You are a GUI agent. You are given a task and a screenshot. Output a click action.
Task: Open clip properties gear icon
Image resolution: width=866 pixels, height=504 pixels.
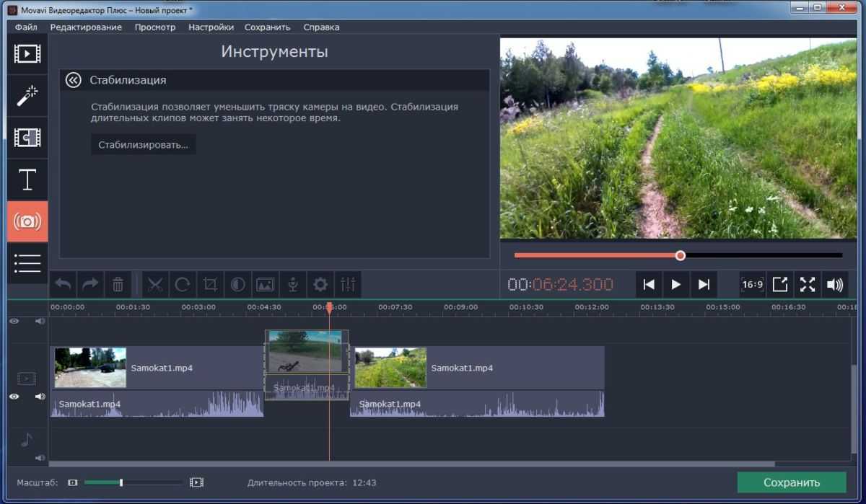[x=320, y=285]
